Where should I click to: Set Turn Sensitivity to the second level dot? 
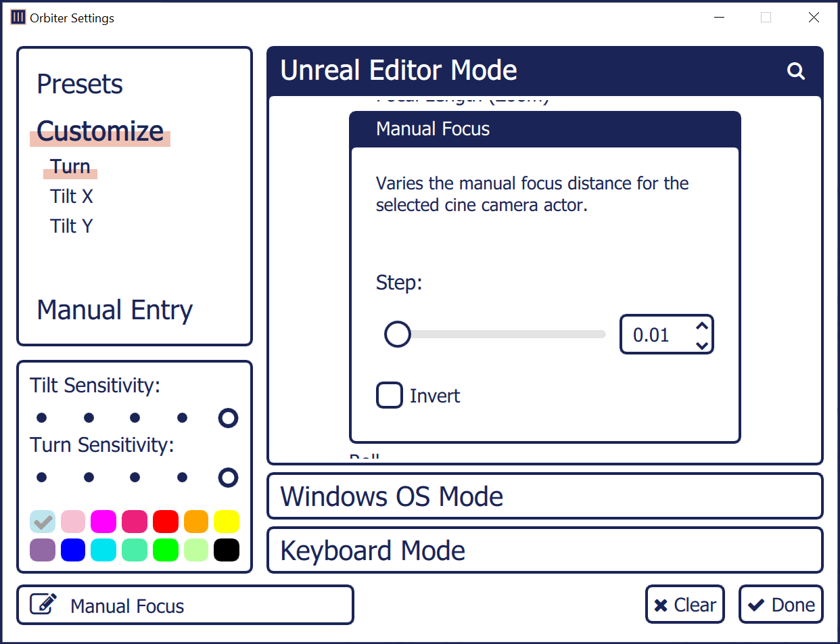[89, 478]
